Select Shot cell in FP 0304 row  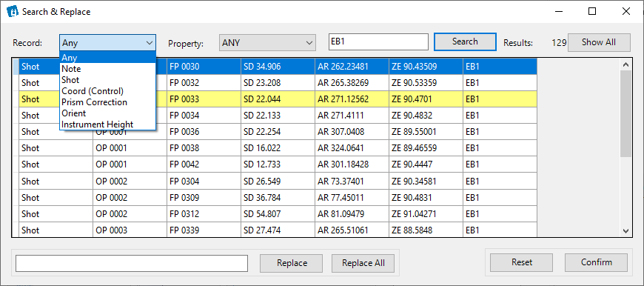56,181
